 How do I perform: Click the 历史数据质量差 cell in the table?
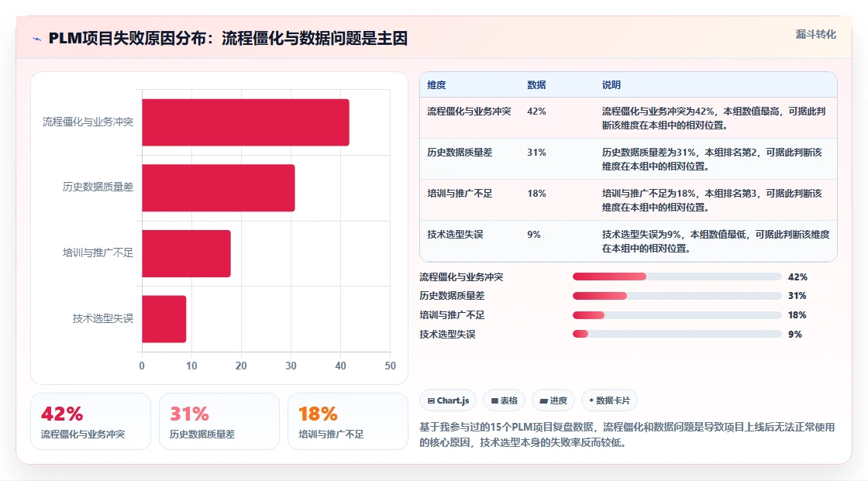click(460, 153)
